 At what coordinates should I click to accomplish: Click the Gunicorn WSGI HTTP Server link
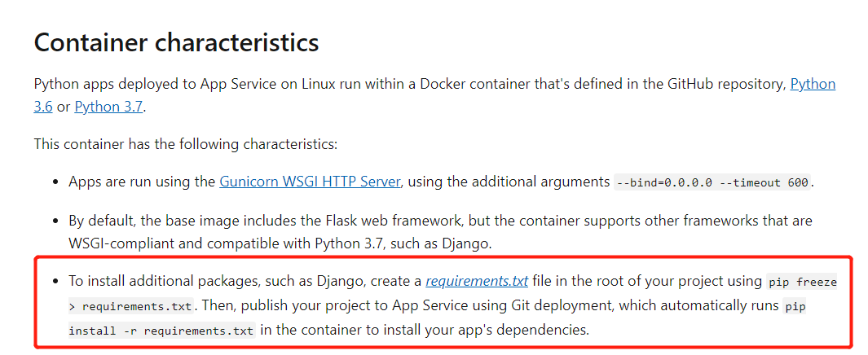[x=310, y=182]
